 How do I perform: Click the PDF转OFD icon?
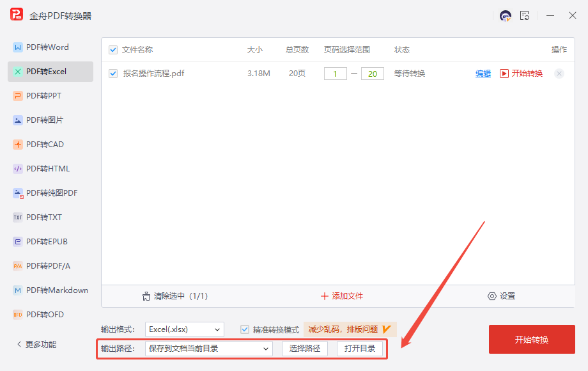coord(18,315)
